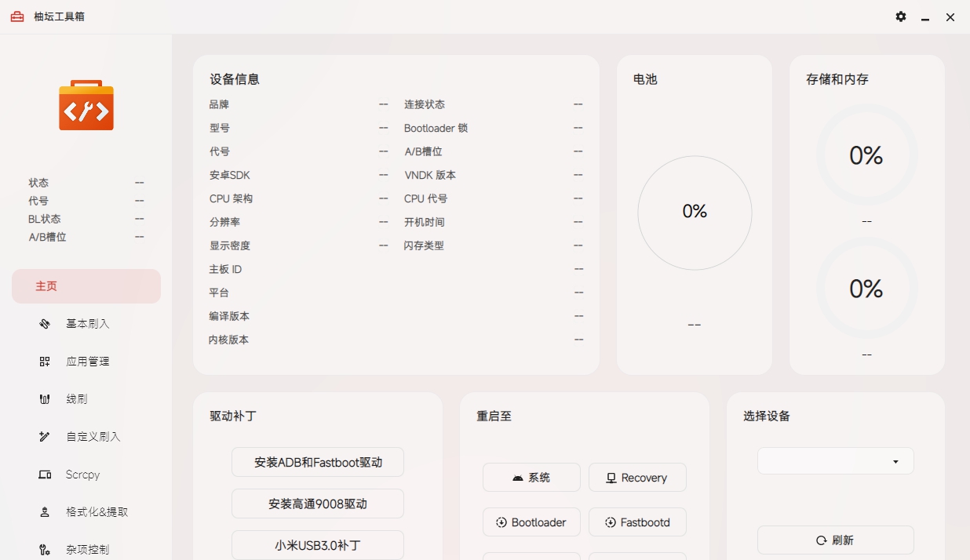Viewport: 970px width, 560px height.
Task: Click the 基本刷入 flash icon
Action: click(45, 324)
